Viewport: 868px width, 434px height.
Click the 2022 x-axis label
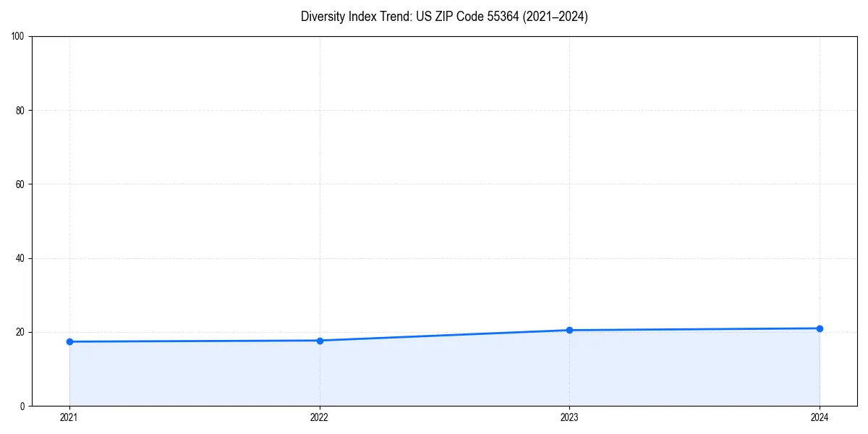(x=320, y=417)
